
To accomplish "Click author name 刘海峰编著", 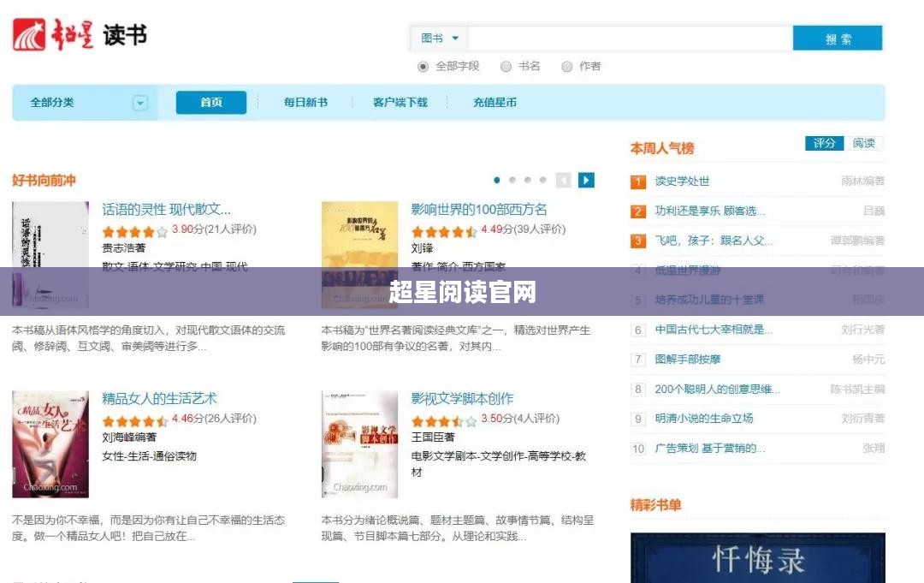I will 129,437.
